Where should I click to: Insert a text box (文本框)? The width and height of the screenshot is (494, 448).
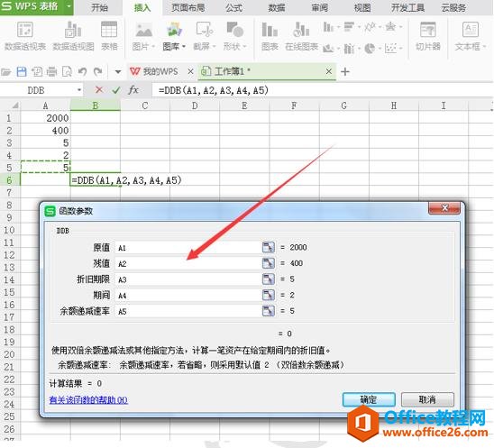tap(471, 36)
